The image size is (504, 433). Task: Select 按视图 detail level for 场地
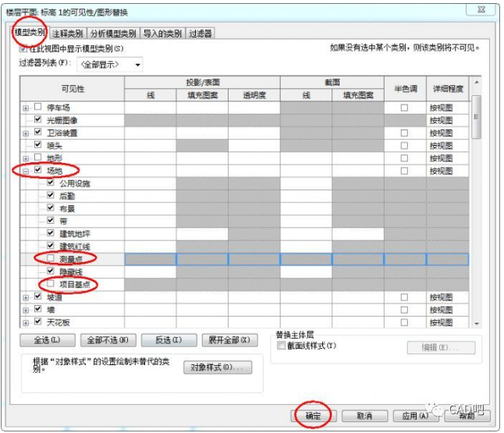(x=447, y=171)
